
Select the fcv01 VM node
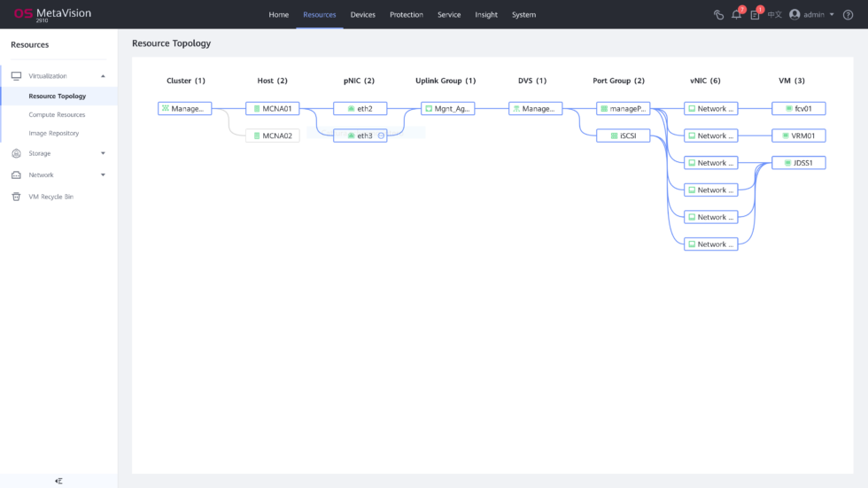pos(799,108)
